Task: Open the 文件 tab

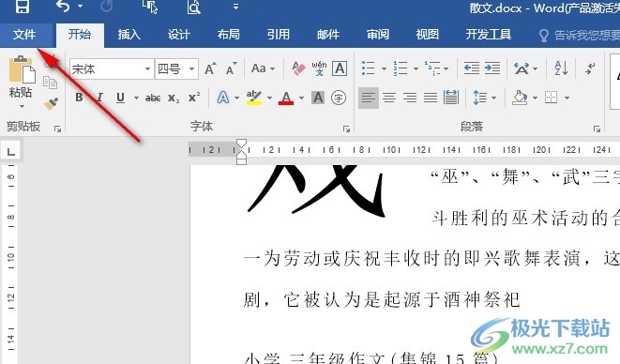Action: click(x=24, y=35)
